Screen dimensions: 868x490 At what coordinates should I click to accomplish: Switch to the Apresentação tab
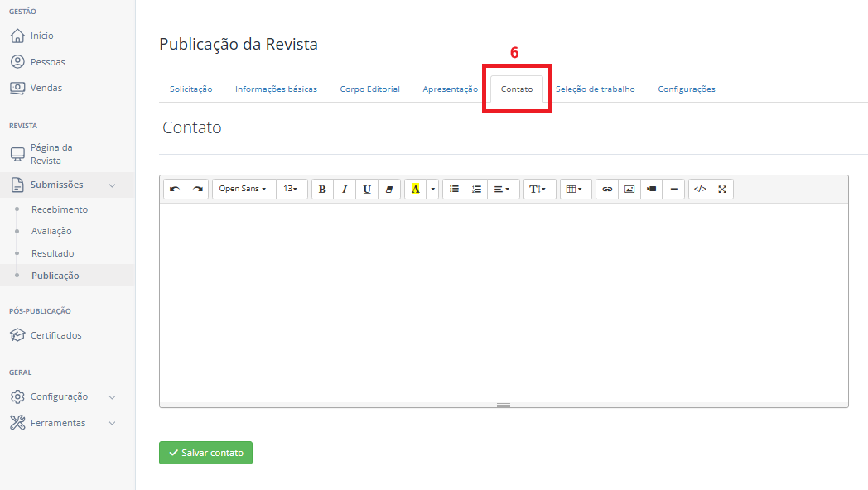450,89
